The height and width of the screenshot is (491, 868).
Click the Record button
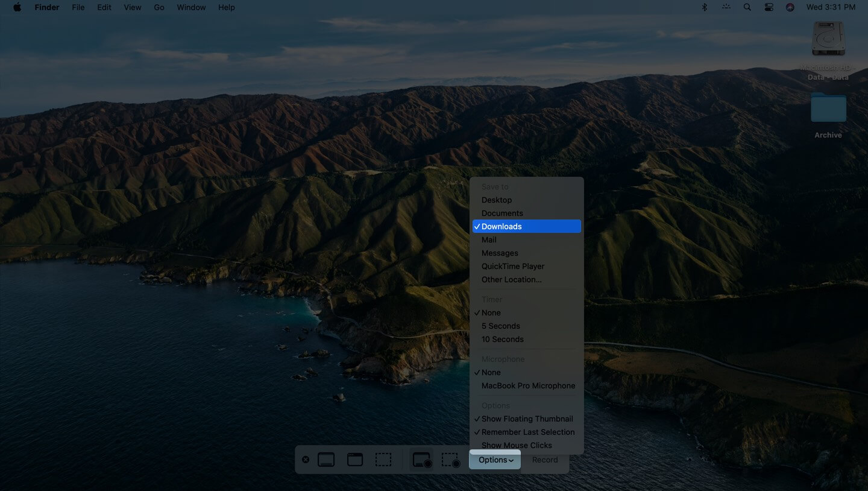coord(545,460)
